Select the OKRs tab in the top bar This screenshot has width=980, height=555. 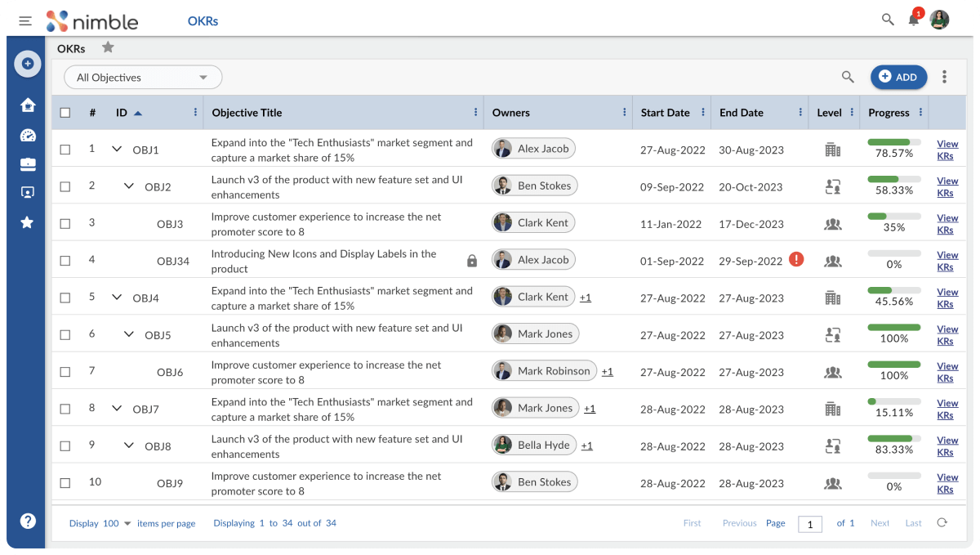pyautogui.click(x=203, y=20)
